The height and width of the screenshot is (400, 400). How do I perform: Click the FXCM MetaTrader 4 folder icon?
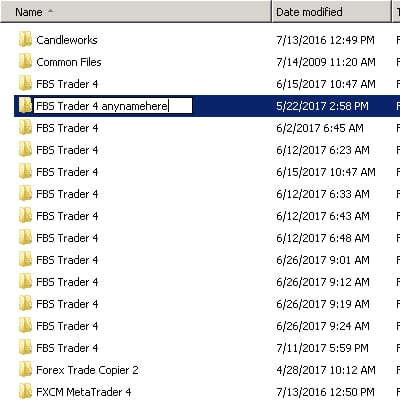(25, 392)
